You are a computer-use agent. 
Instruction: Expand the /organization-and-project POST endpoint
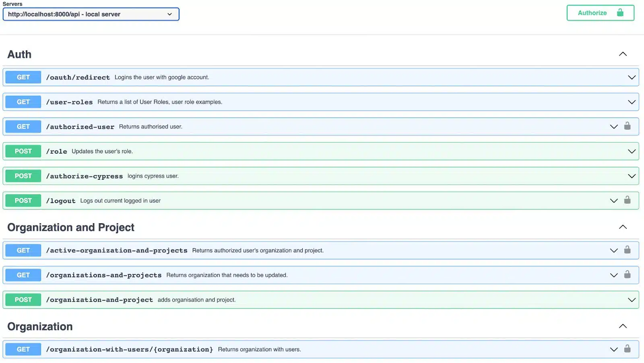632,299
